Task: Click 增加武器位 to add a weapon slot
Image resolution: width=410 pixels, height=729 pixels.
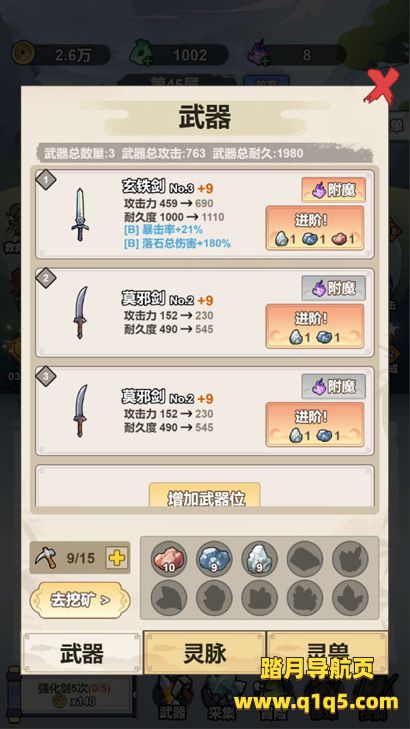Action: coord(205,496)
